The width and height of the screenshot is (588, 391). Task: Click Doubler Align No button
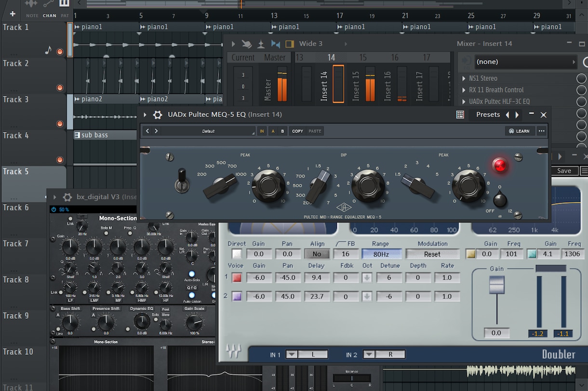(317, 254)
